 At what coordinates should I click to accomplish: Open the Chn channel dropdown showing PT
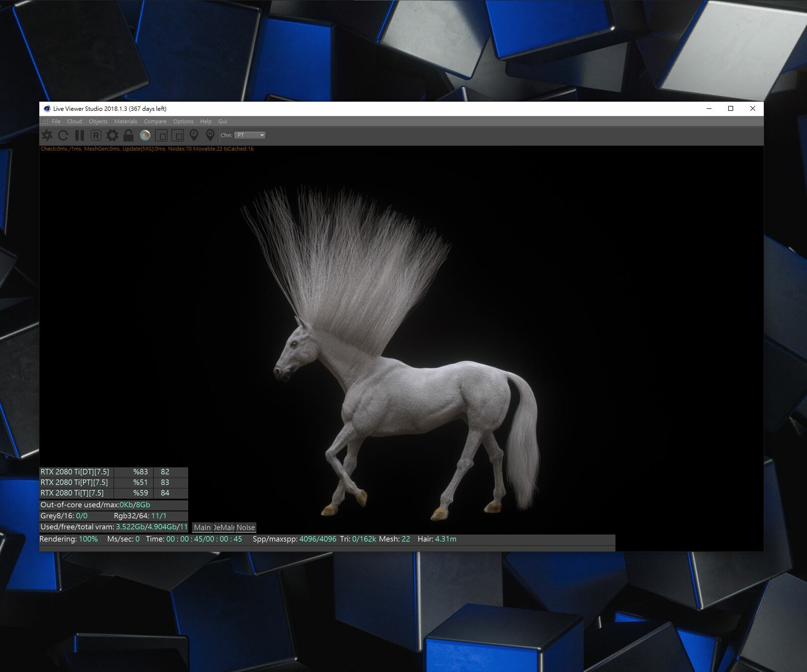(250, 135)
